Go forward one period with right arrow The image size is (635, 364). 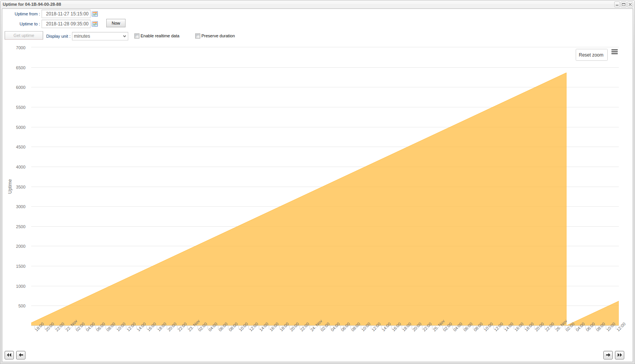[x=608, y=355]
